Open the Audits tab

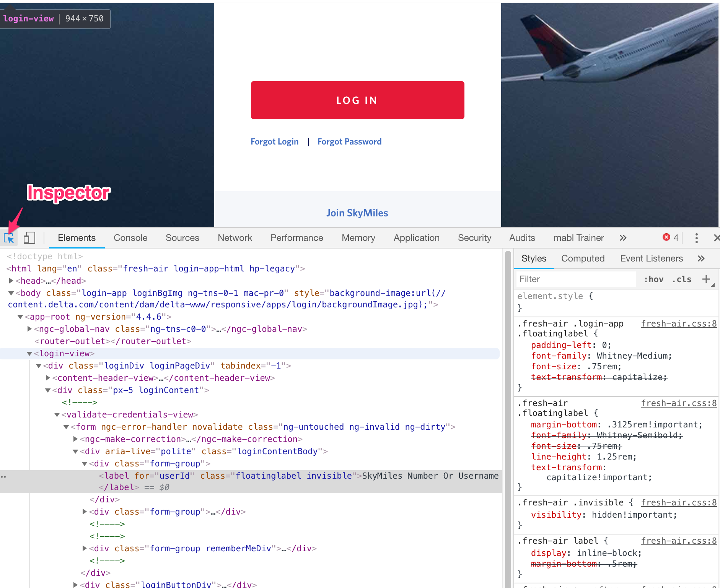pos(522,238)
